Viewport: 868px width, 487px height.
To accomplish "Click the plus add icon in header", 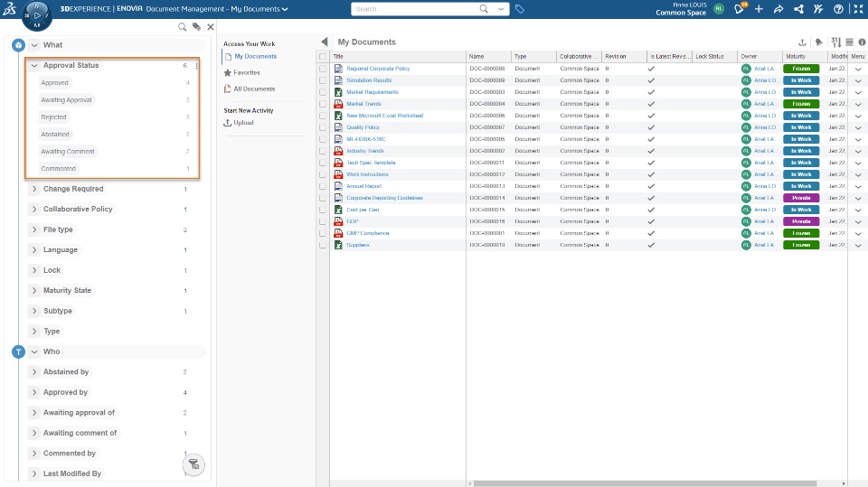I will pos(759,9).
